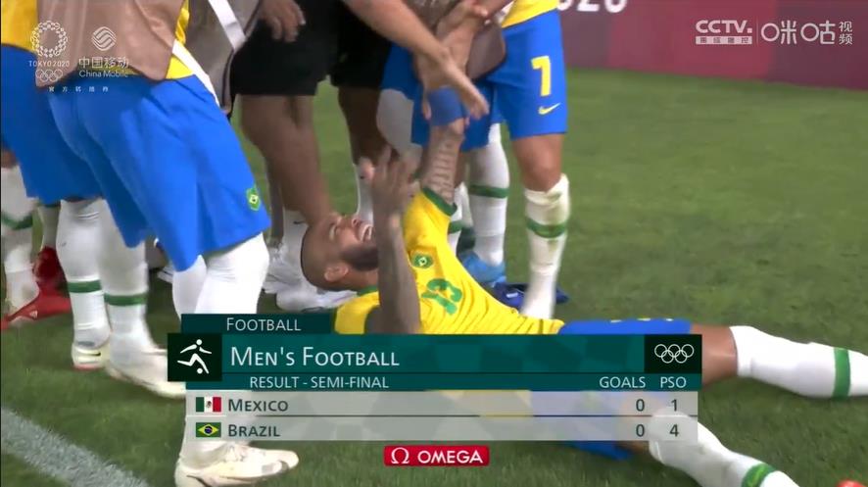
Task: Click the Tokyo 2020 Olympic emblem logo
Action: coord(49,52)
